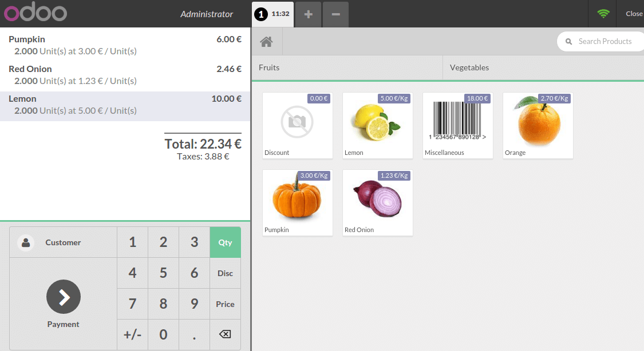Tap numpad digit 3
The image size is (644, 351).
click(x=194, y=242)
